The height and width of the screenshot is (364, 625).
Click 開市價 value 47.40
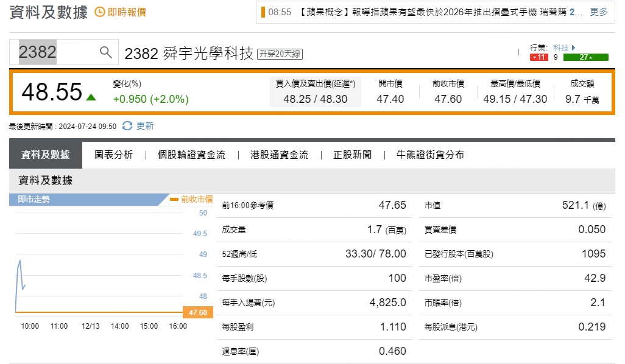(x=390, y=99)
